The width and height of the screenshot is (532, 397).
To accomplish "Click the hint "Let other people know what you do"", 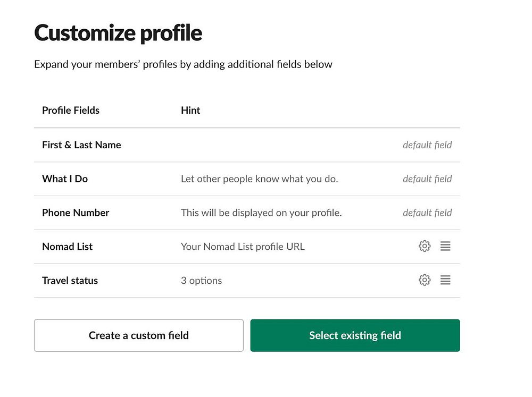I will point(259,179).
